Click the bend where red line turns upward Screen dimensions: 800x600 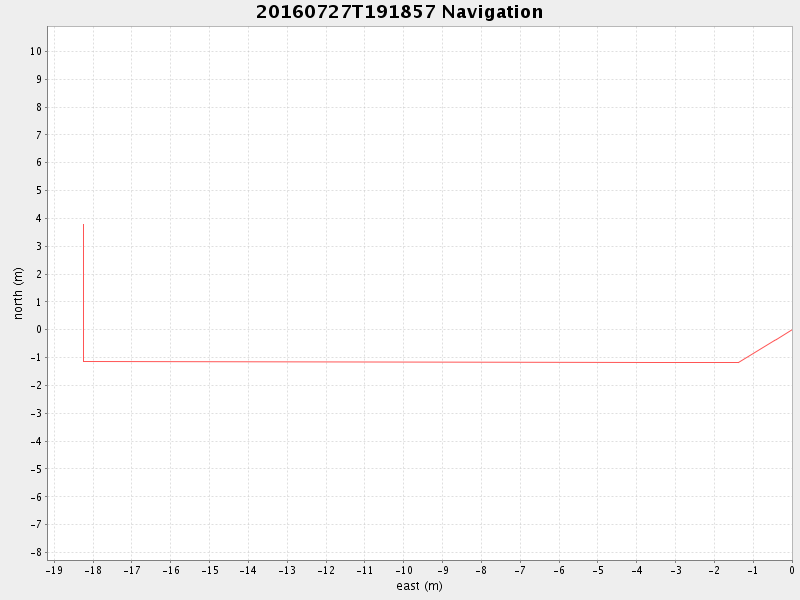738,362
